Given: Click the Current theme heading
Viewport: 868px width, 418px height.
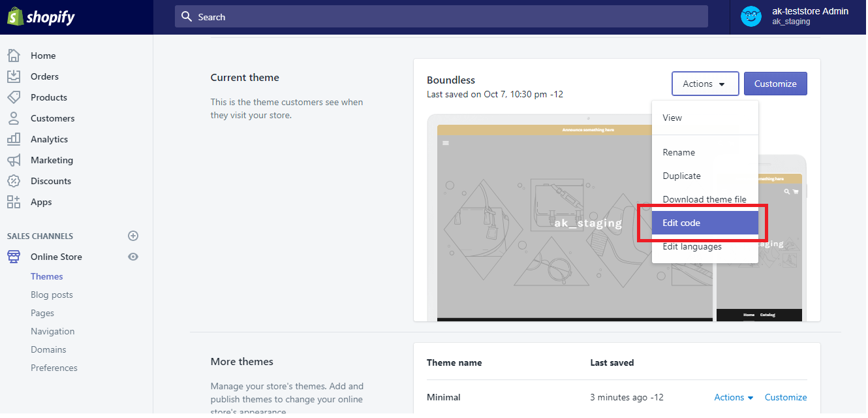Looking at the screenshot, I should click(245, 77).
